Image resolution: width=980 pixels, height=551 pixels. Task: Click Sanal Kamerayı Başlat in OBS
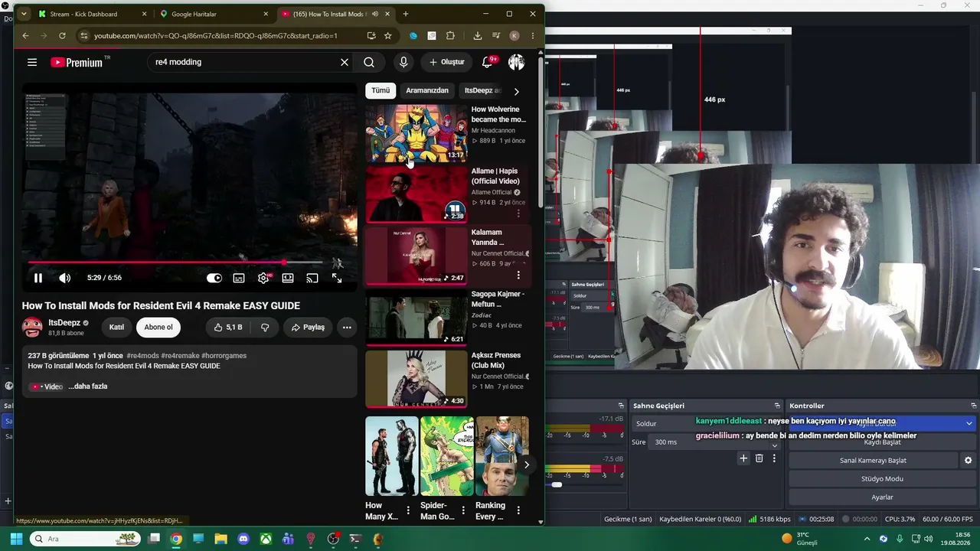point(873,461)
